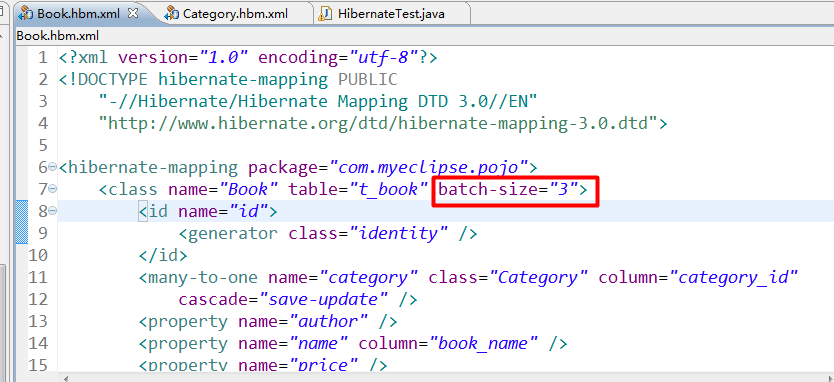Image resolution: width=834 pixels, height=382 pixels.
Task: Collapse the id element on line 8
Action: click(x=53, y=211)
